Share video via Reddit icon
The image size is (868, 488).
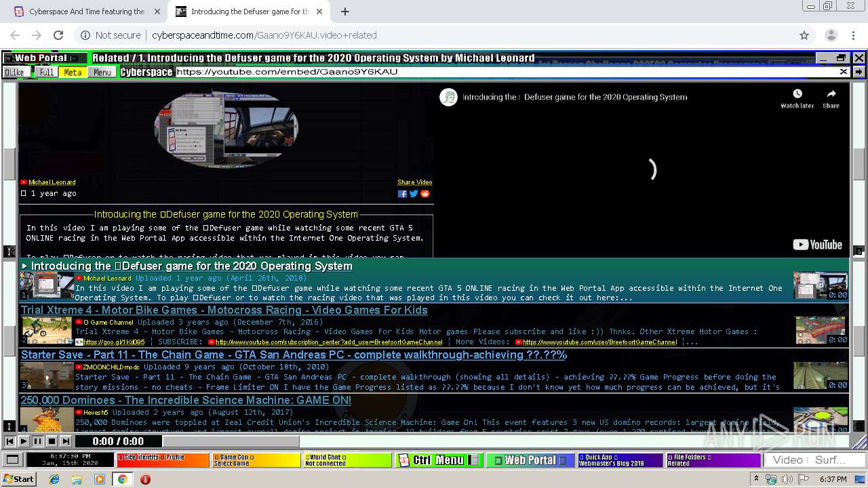click(x=425, y=194)
